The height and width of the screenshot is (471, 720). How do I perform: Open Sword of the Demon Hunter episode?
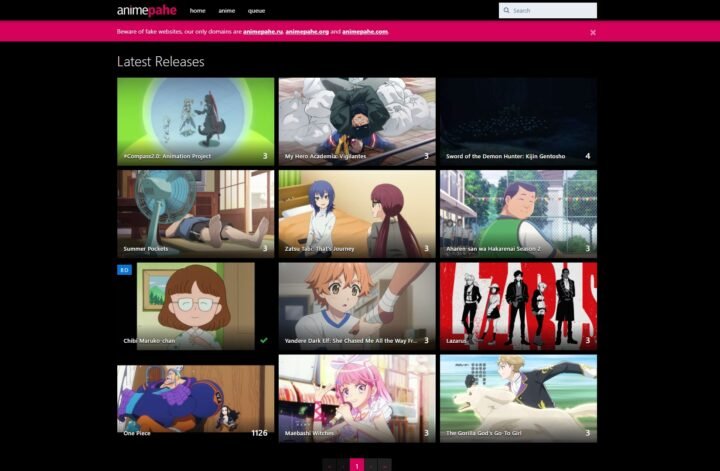(518, 121)
